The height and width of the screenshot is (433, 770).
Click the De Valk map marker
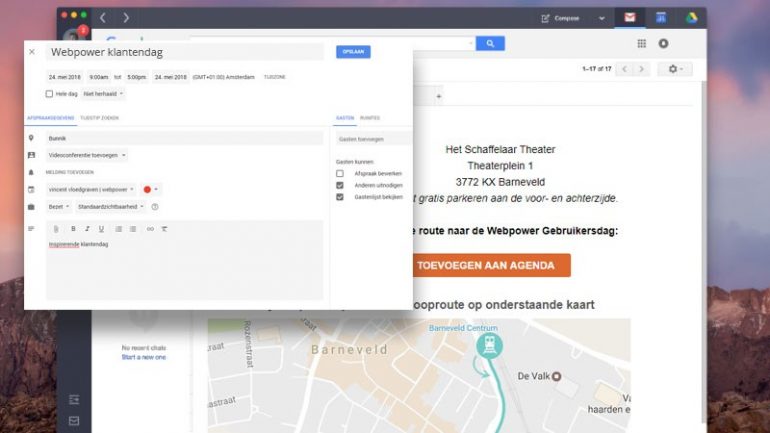pyautogui.click(x=556, y=377)
